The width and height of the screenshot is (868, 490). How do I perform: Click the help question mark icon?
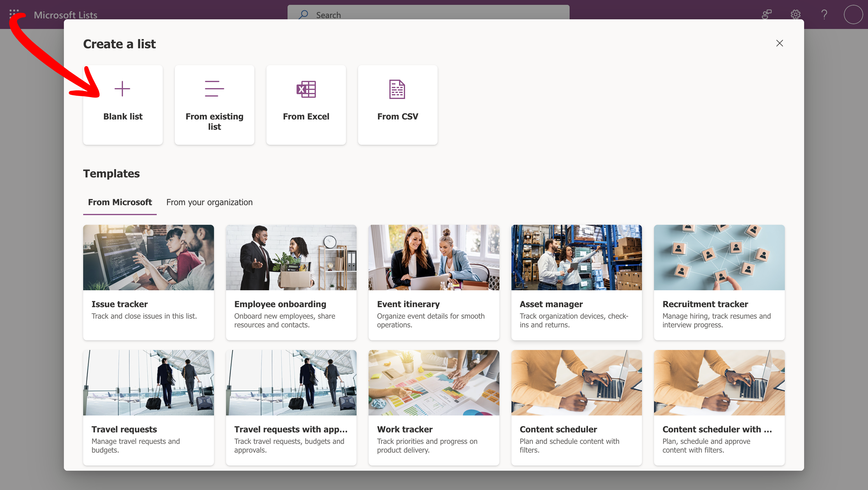pos(824,14)
